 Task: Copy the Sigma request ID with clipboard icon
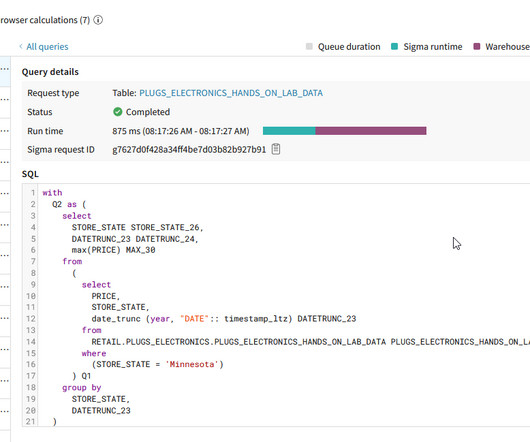(276, 149)
